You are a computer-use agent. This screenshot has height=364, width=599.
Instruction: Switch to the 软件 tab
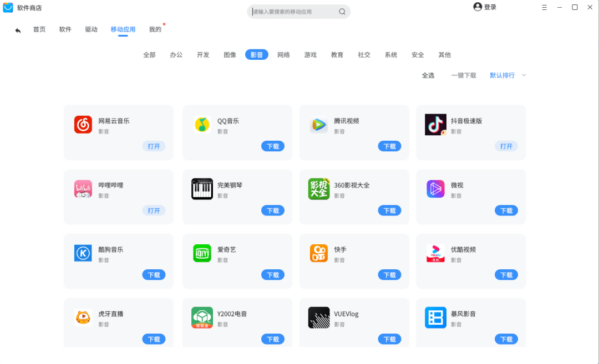(x=65, y=29)
